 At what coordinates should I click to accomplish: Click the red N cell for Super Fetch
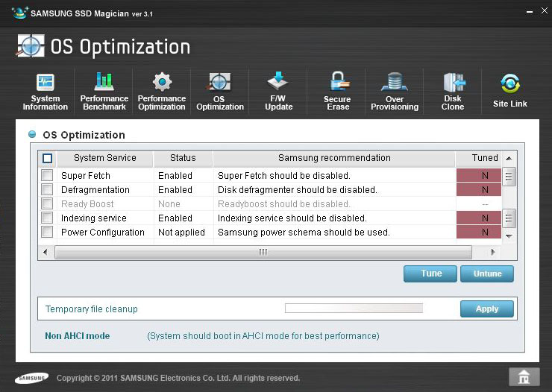click(x=479, y=175)
